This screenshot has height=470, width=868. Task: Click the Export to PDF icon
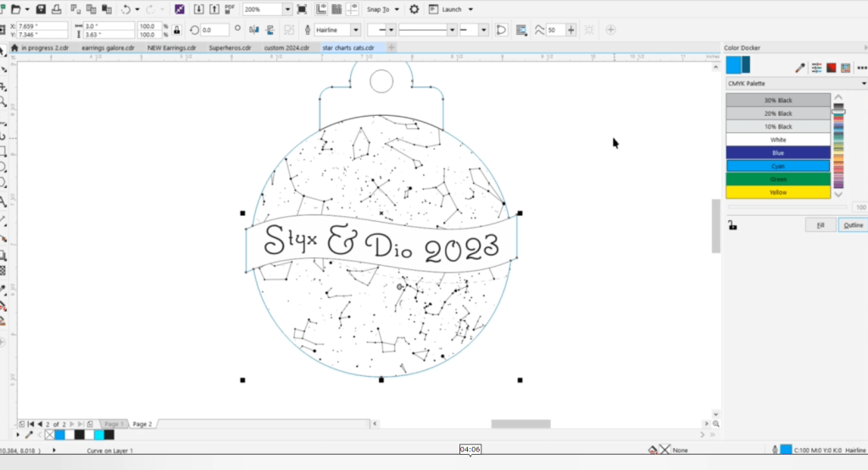(229, 9)
